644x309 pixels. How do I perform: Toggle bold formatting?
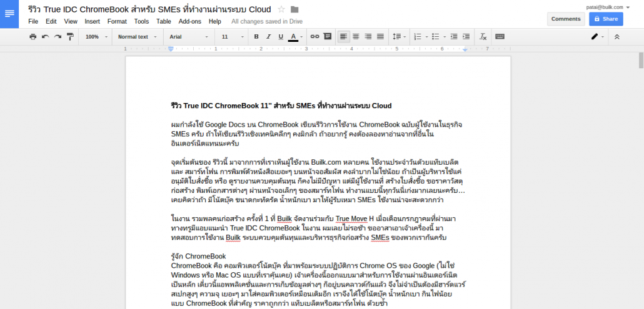tap(256, 37)
